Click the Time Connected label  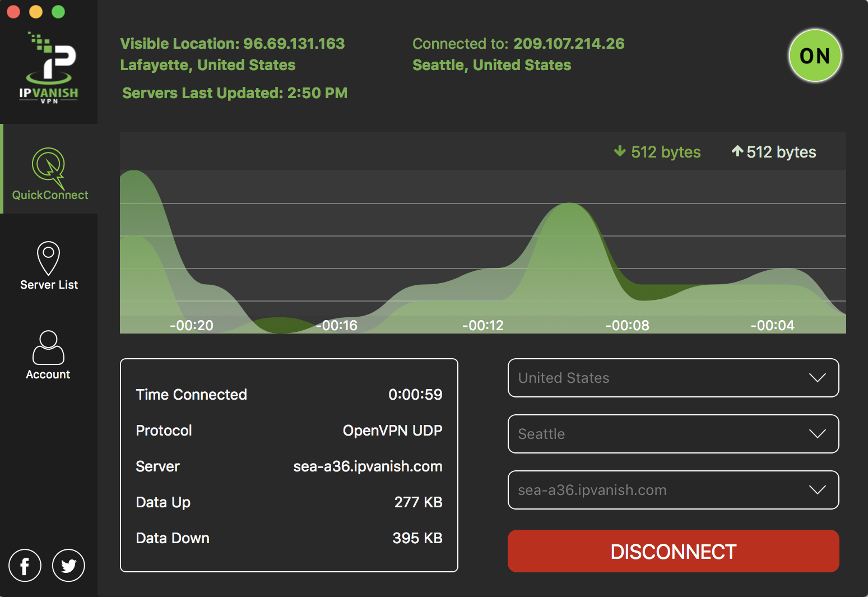[x=191, y=395]
